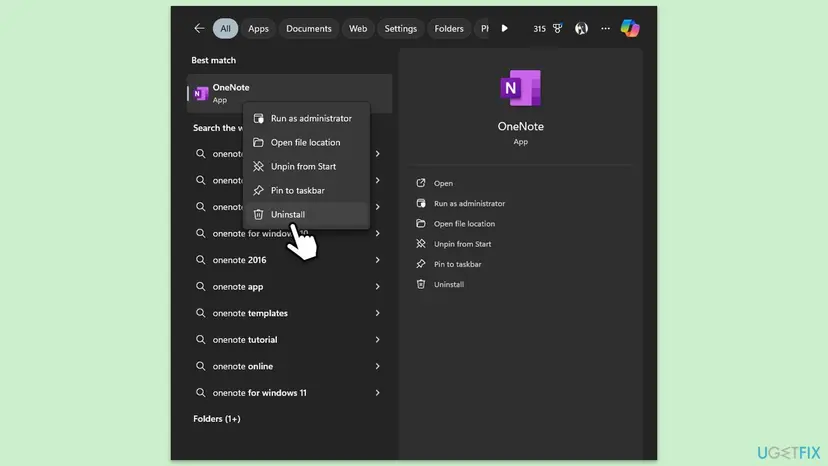This screenshot has width=828, height=466.
Task: Switch to the Folders filter tab
Action: [x=449, y=29]
